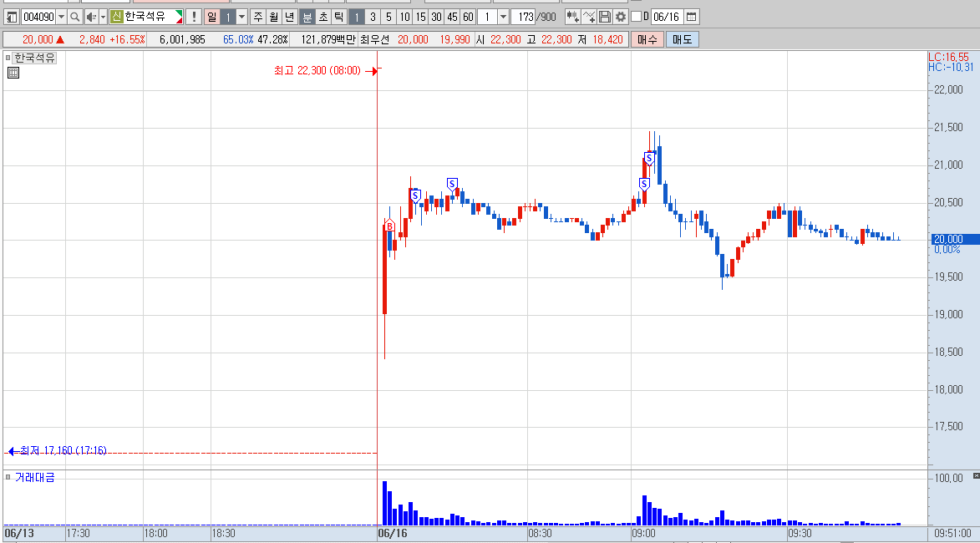Open the dropdown arrow next to speaker icon
Viewport: 980px width, 543px height.
click(x=103, y=17)
